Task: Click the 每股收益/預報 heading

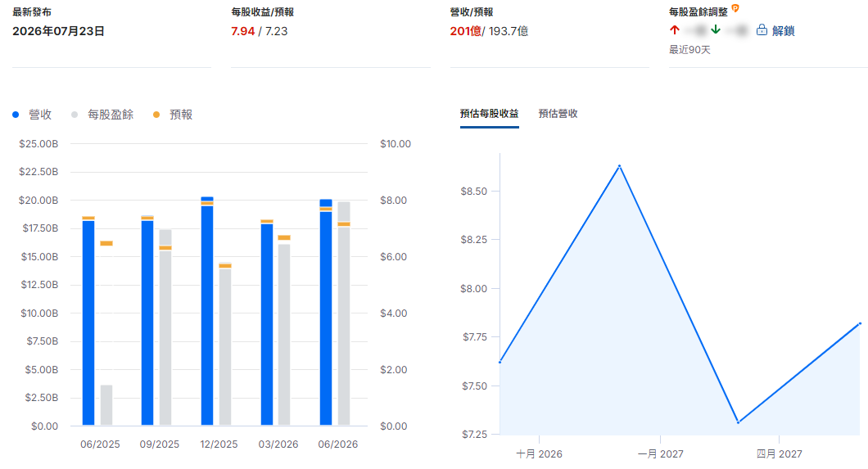Action: (262, 12)
